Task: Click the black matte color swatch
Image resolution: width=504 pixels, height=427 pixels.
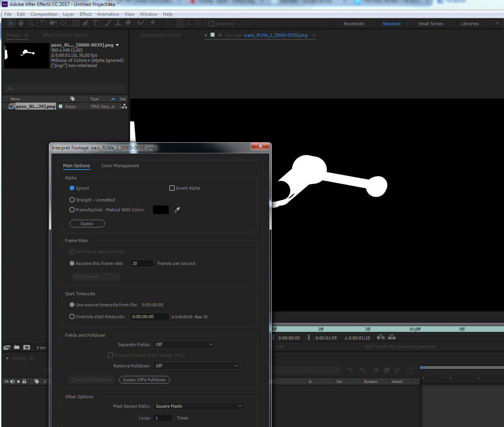Action: tap(161, 210)
